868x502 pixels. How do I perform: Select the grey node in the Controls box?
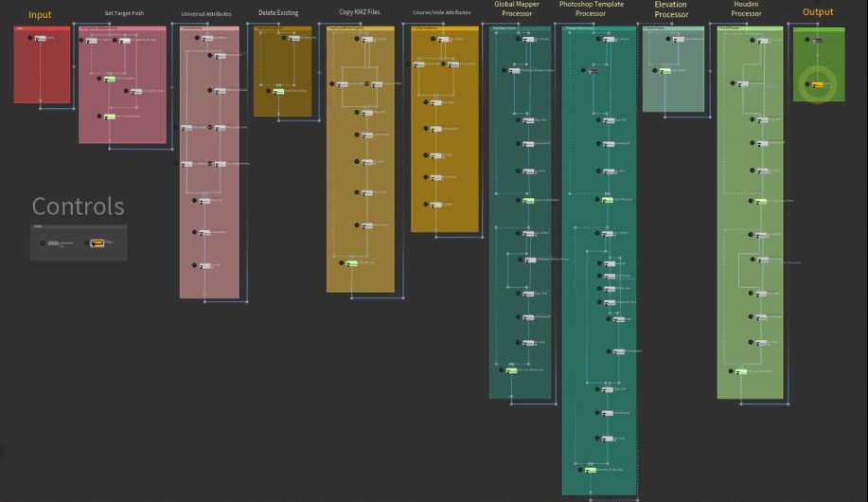pyautogui.click(x=53, y=243)
